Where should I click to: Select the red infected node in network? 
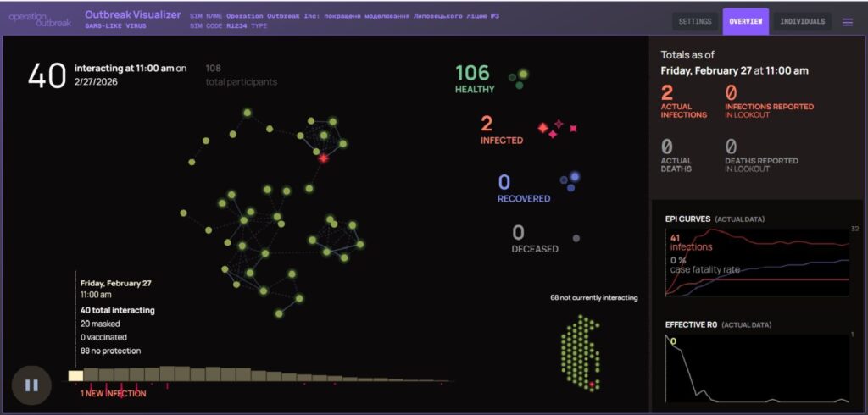(x=323, y=158)
